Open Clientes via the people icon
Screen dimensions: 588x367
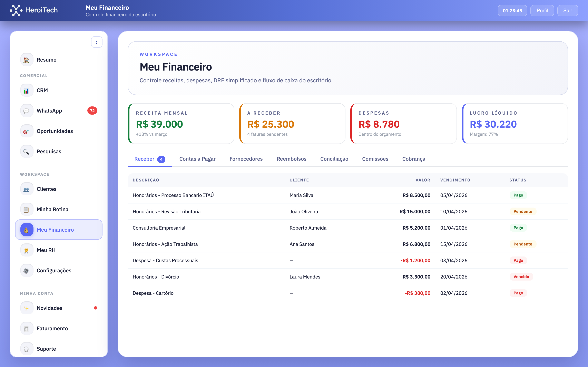[27, 189]
